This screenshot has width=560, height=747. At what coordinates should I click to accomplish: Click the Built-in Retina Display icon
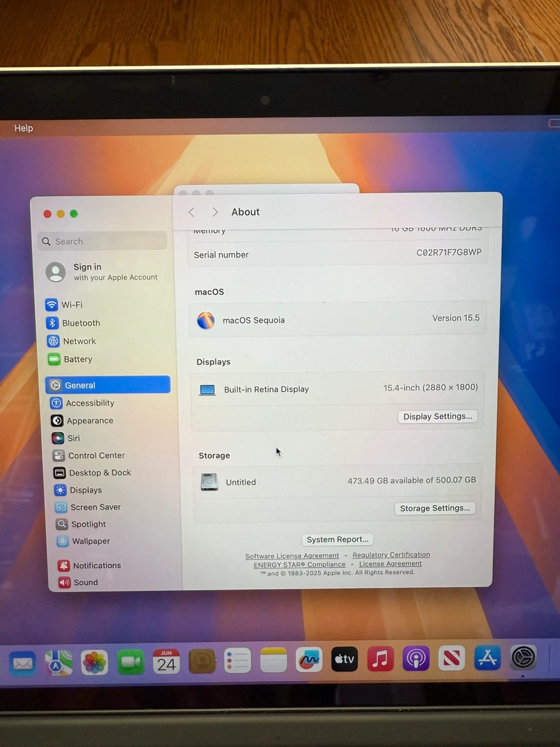(x=207, y=390)
